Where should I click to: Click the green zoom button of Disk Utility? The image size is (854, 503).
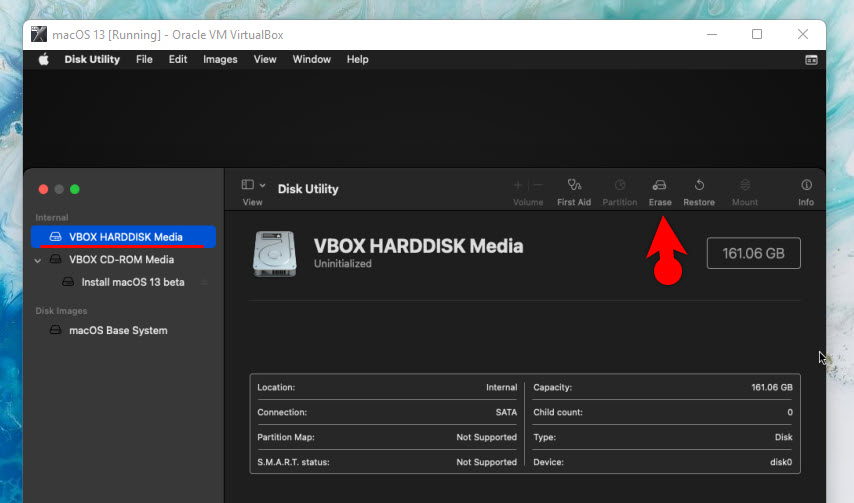75,189
